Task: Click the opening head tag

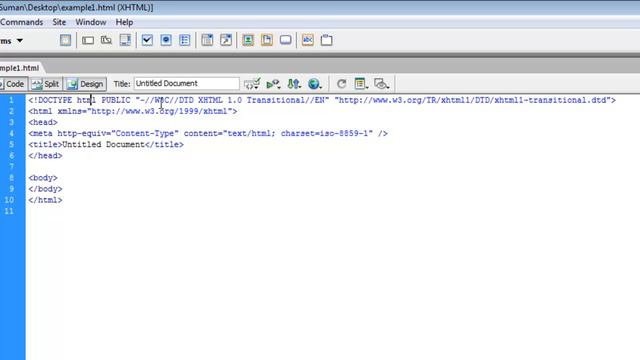Action: [x=43, y=122]
